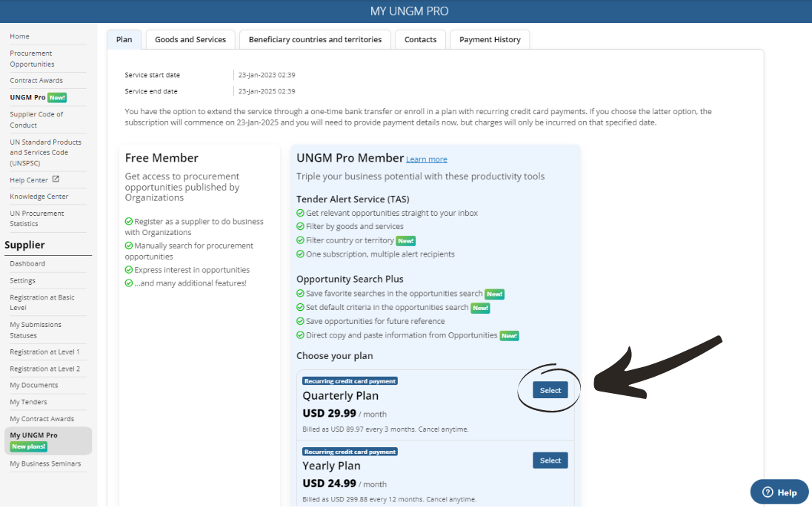
Task: Click the Yearly Plan recurring credit card badge
Action: click(x=350, y=452)
